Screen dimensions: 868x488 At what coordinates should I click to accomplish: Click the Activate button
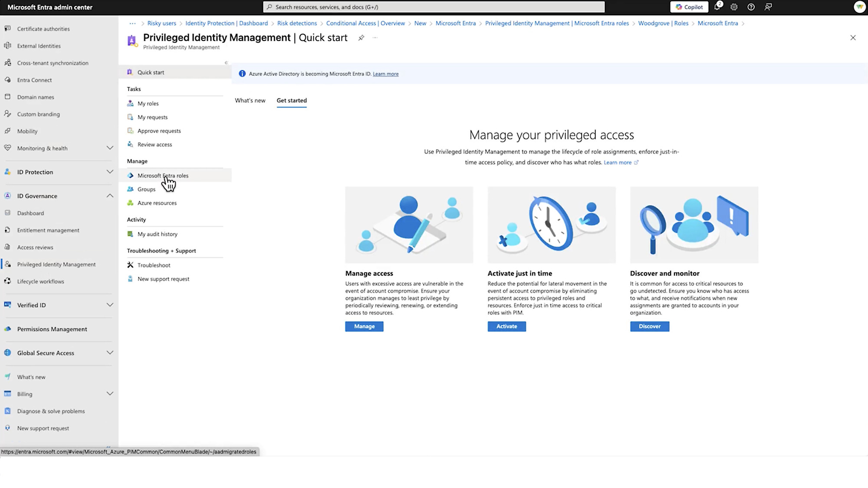click(x=506, y=327)
